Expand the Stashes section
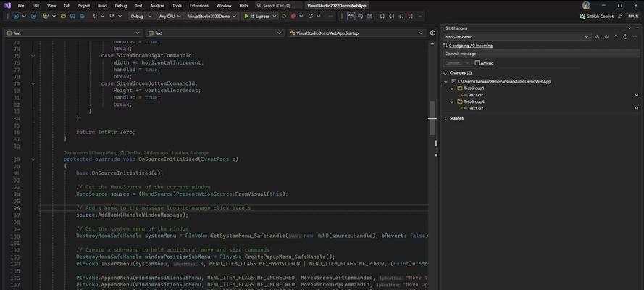644x290 pixels. point(446,118)
